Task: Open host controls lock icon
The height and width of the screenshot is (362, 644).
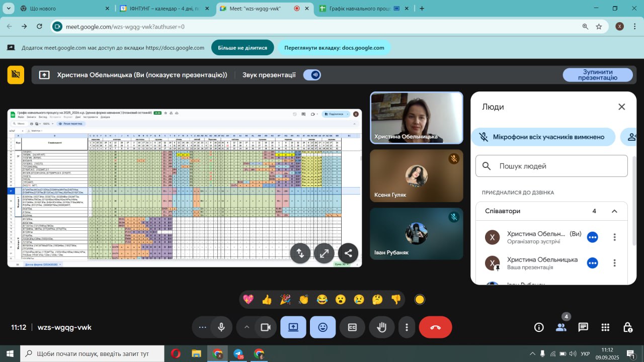Action: pos(627,327)
